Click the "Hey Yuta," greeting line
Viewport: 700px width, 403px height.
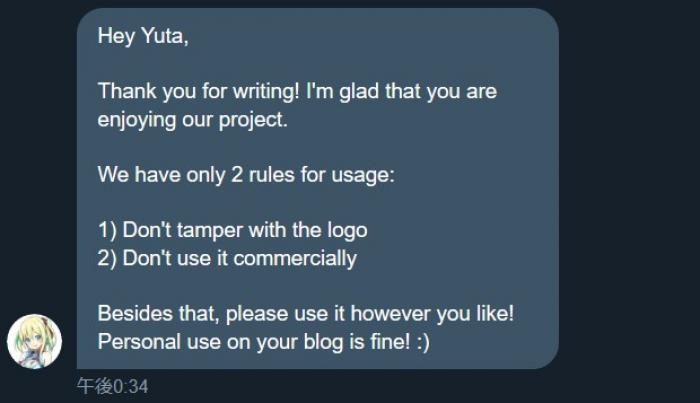pyautogui.click(x=143, y=36)
